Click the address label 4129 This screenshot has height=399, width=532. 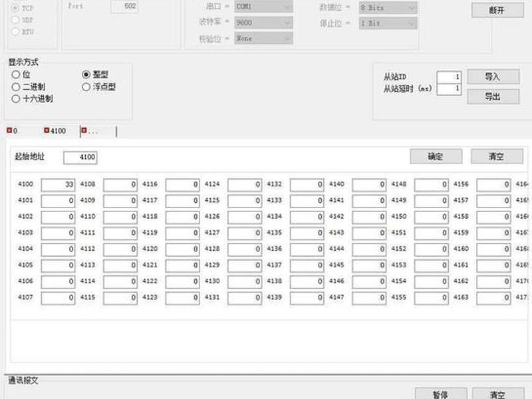tap(212, 265)
